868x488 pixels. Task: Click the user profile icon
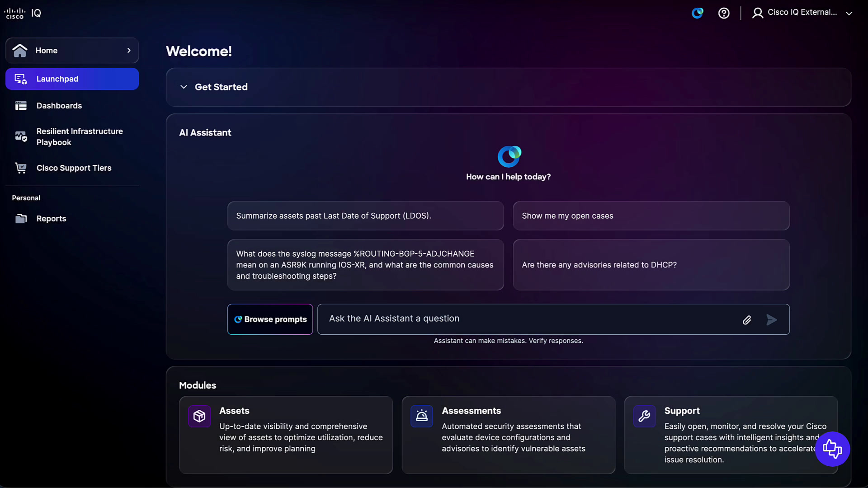(x=758, y=13)
